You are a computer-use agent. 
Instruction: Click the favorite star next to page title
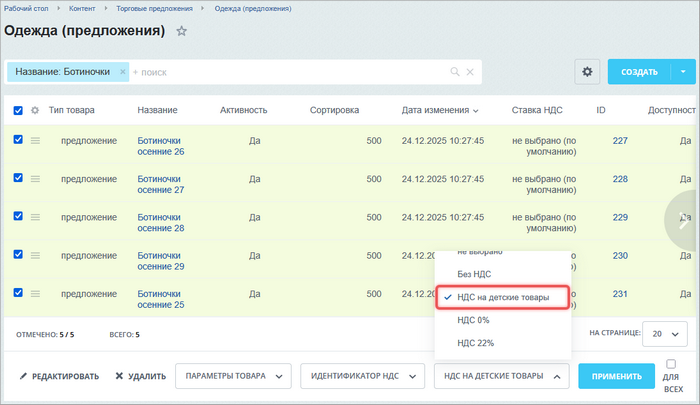[181, 31]
